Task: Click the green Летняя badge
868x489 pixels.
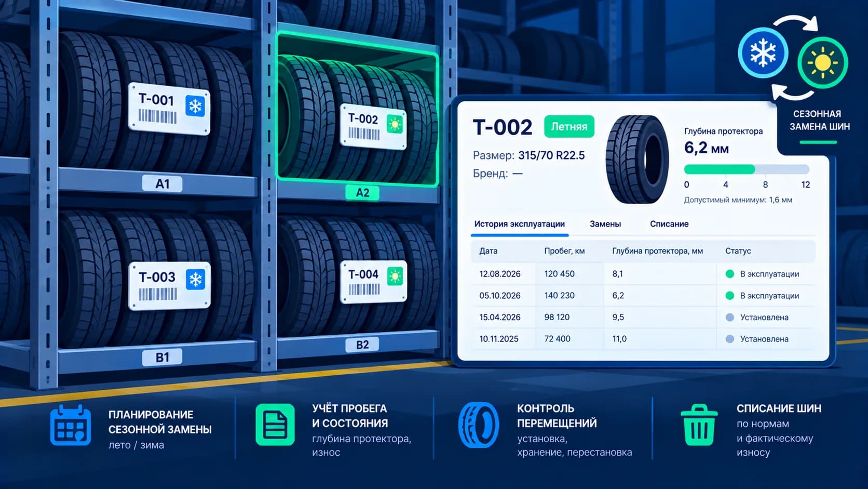Action: pyautogui.click(x=569, y=126)
